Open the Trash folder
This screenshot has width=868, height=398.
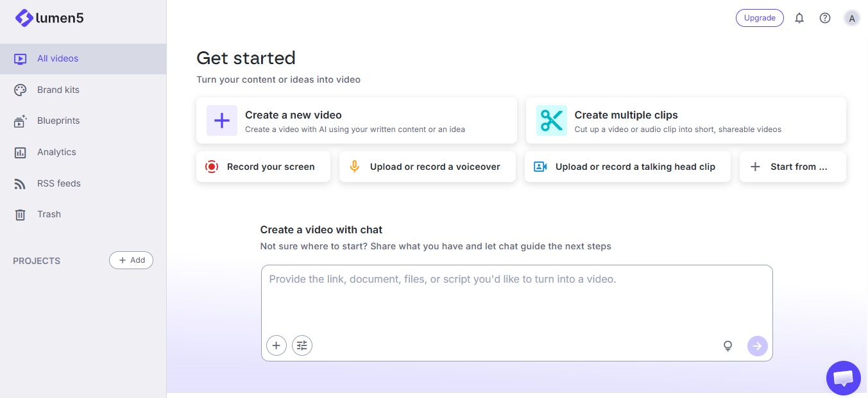point(83,214)
